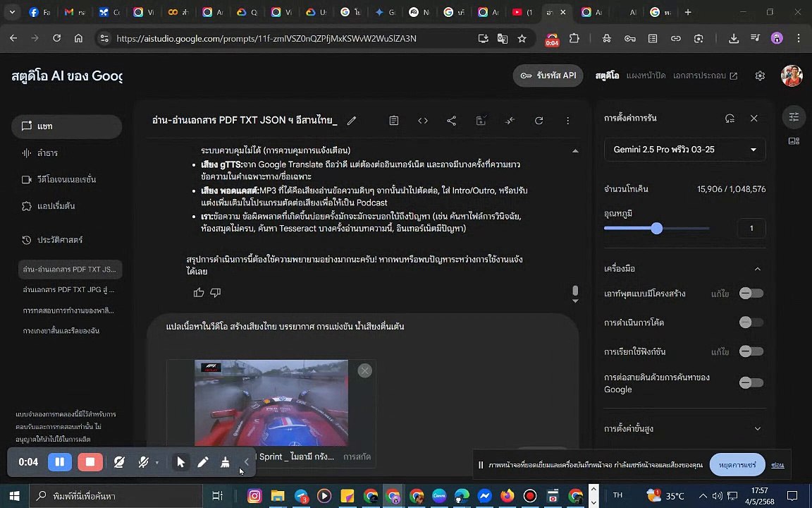Image resolution: width=812 pixels, height=508 pixels.
Task: Click the get code brackets icon
Action: click(423, 121)
